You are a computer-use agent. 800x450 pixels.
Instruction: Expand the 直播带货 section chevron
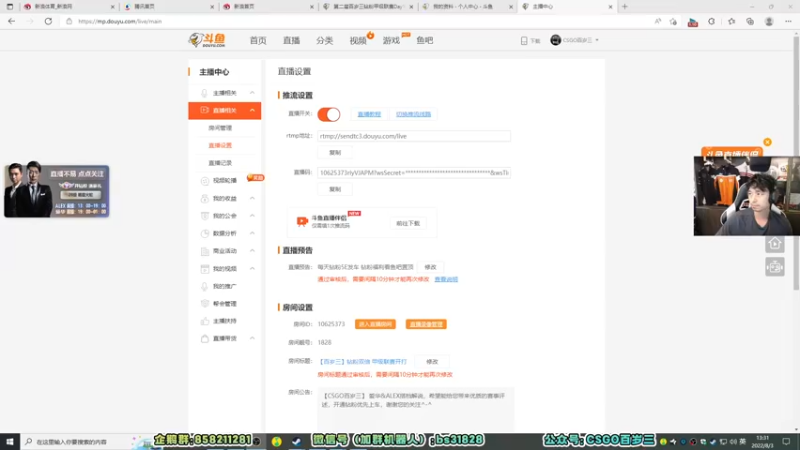point(252,338)
